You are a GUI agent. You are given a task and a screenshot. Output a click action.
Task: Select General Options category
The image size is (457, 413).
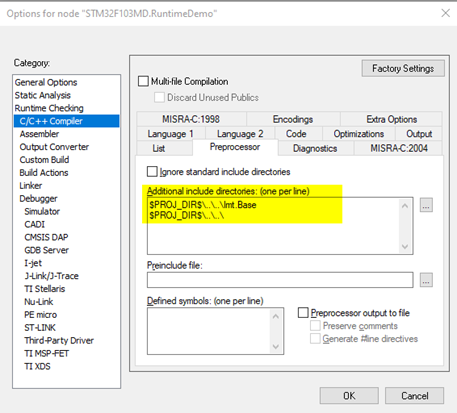tap(46, 82)
